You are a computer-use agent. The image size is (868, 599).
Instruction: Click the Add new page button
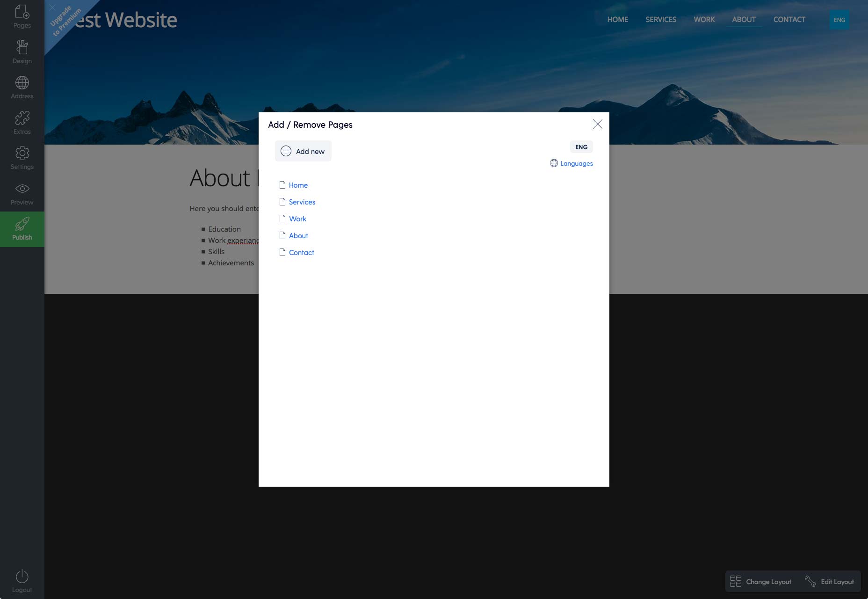tap(303, 151)
